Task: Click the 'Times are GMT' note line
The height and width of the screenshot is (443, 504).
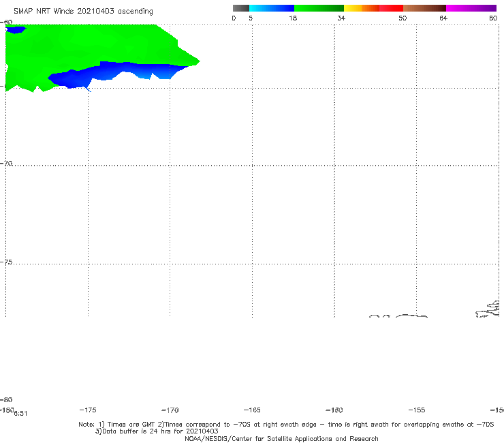Action: click(286, 425)
